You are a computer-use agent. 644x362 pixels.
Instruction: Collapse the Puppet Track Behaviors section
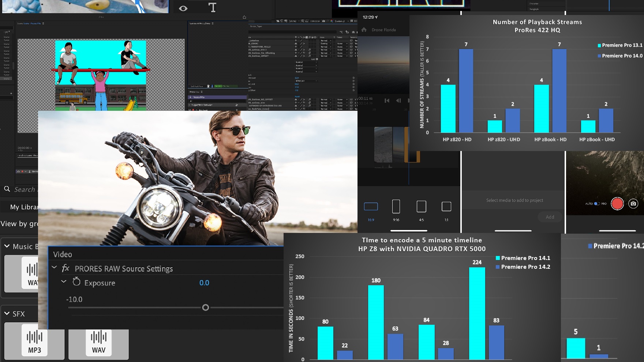tap(189, 105)
